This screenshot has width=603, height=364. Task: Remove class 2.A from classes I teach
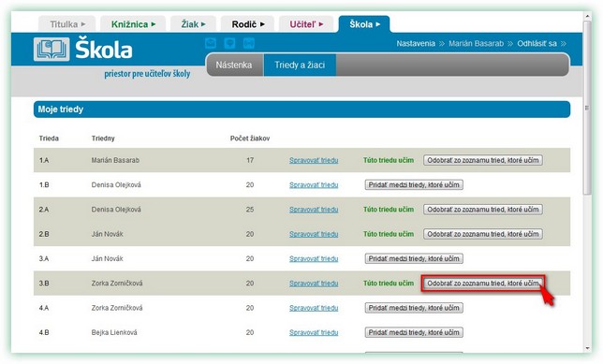(x=483, y=210)
